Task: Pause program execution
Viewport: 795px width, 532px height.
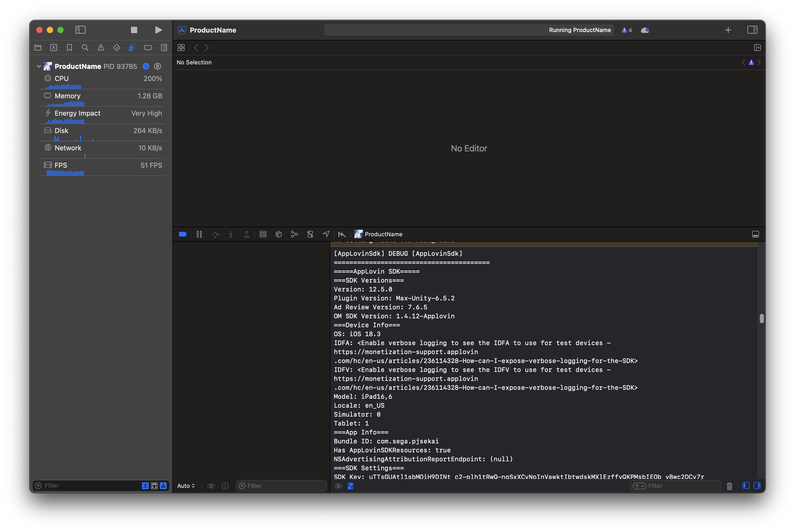Action: [199, 234]
